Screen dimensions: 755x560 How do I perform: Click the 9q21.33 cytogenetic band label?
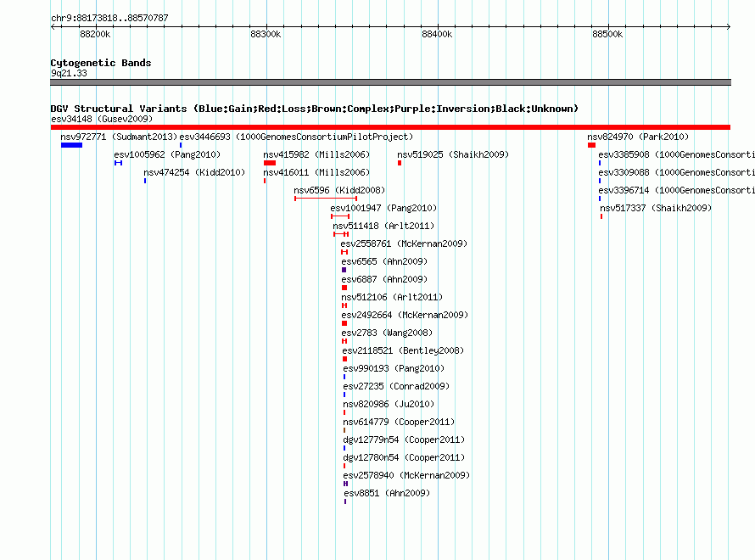(x=69, y=73)
